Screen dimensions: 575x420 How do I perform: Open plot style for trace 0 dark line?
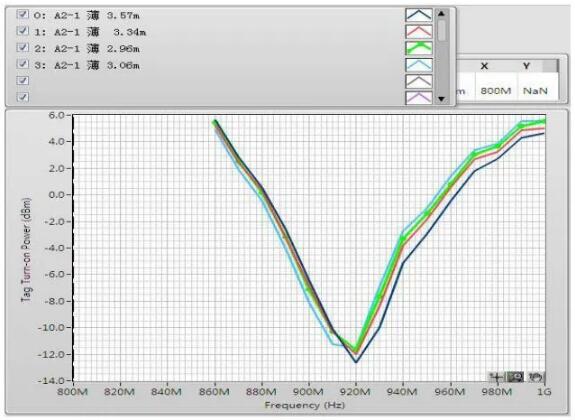pyautogui.click(x=419, y=15)
